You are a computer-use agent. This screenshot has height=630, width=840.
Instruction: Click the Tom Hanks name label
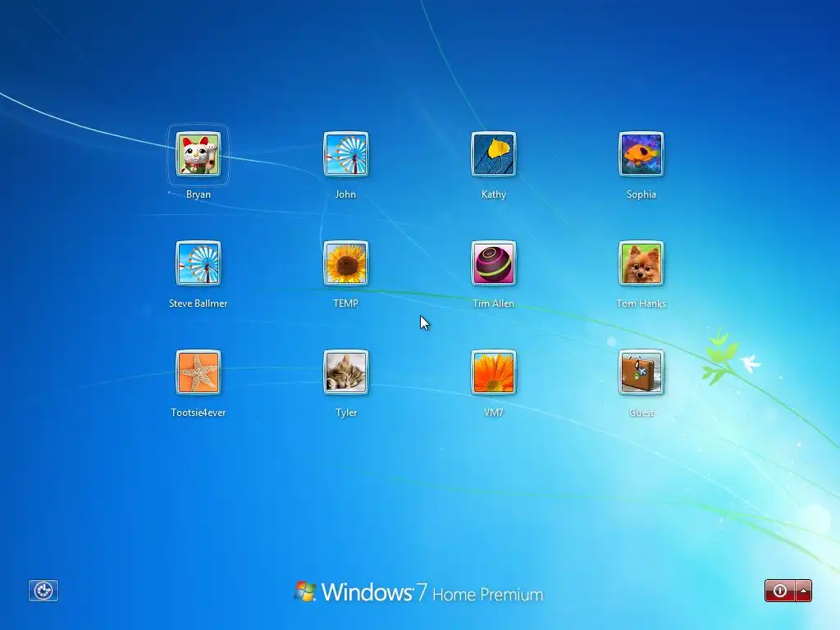click(641, 304)
